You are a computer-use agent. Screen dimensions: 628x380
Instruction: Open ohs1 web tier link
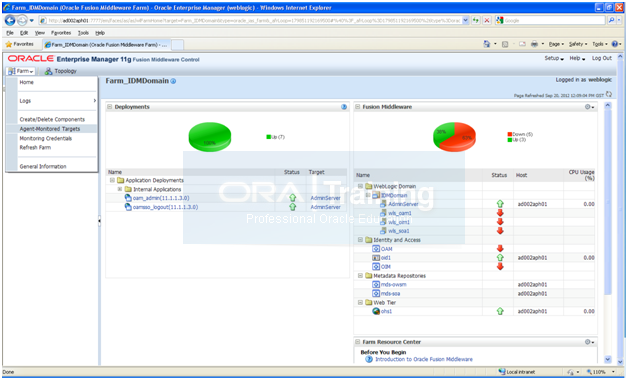(x=386, y=311)
